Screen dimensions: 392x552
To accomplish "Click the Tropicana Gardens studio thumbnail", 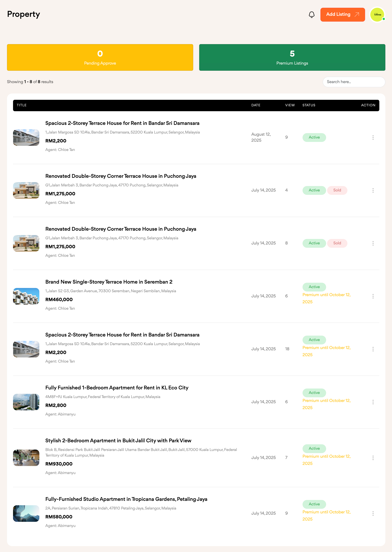I will point(26,513).
